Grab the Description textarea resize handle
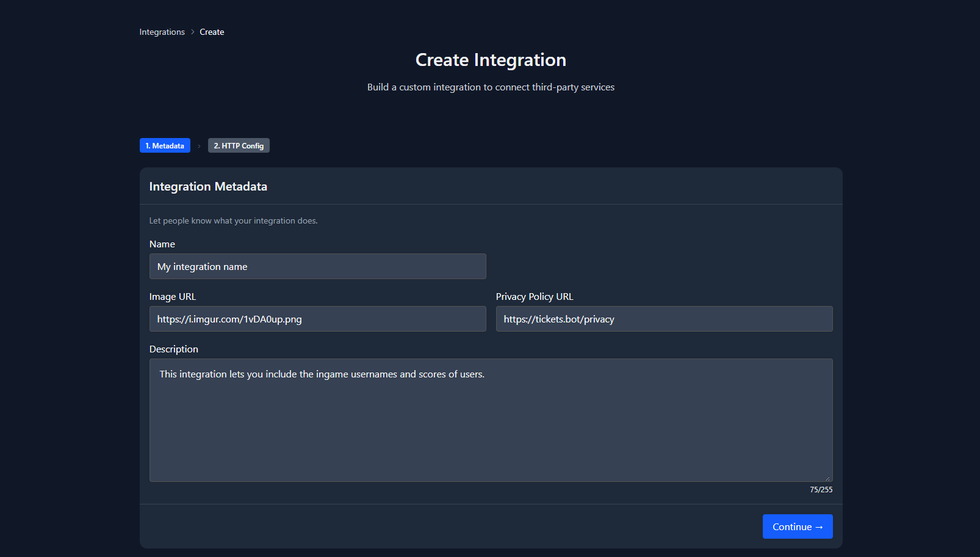 (x=828, y=478)
